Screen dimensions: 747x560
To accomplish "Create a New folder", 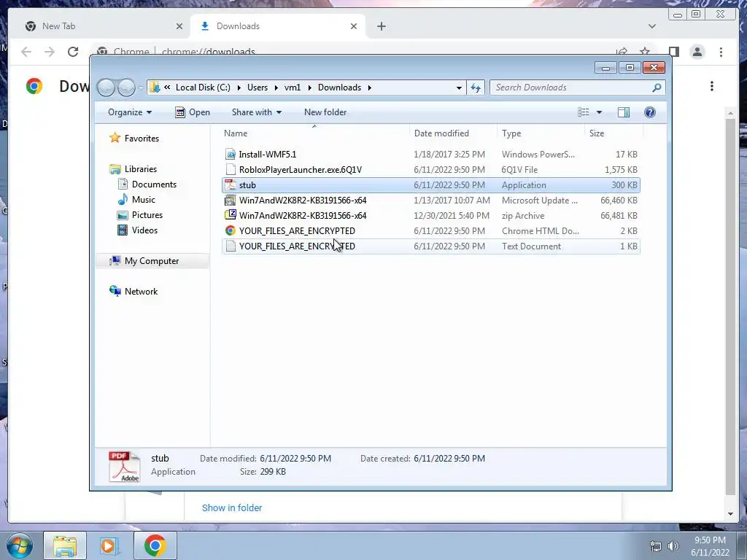I will pos(325,112).
